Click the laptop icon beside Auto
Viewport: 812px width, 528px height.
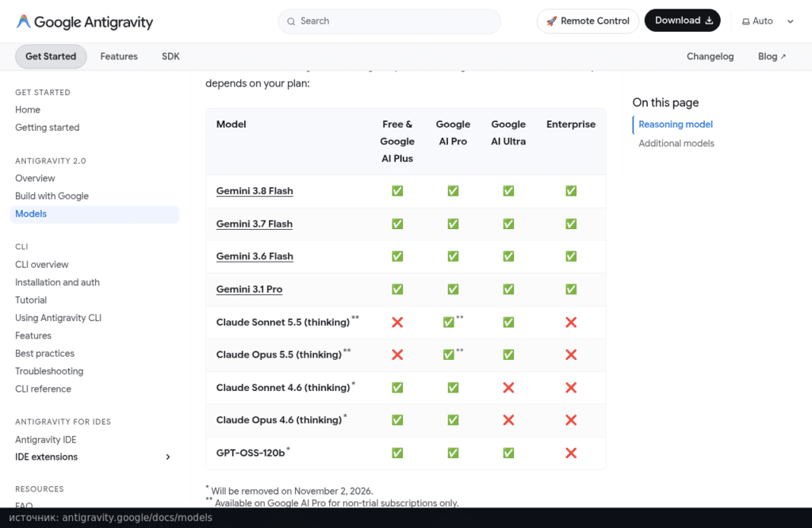pos(745,21)
